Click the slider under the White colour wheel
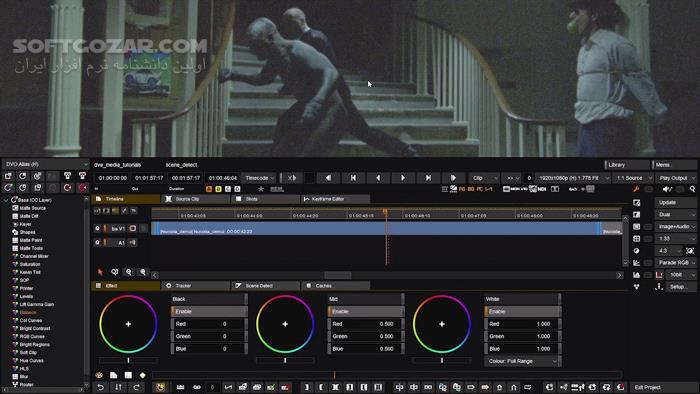The height and width of the screenshot is (394, 700). [442, 360]
